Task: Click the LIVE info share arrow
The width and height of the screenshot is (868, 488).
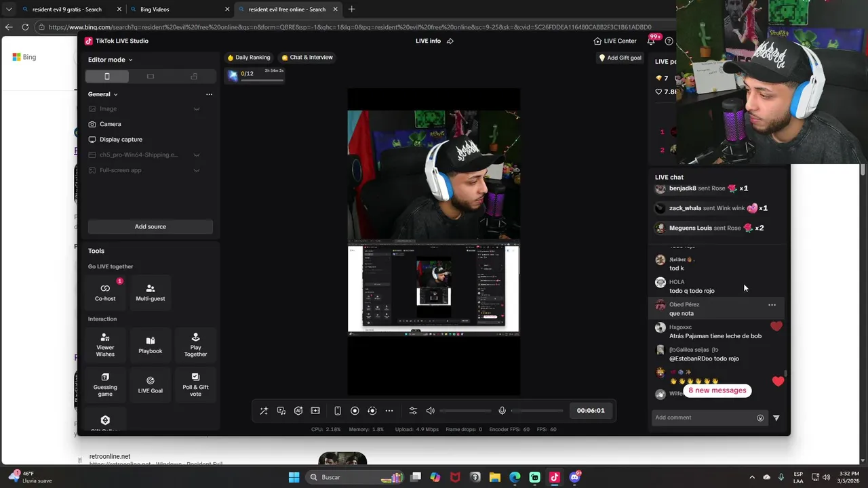Action: pos(450,41)
